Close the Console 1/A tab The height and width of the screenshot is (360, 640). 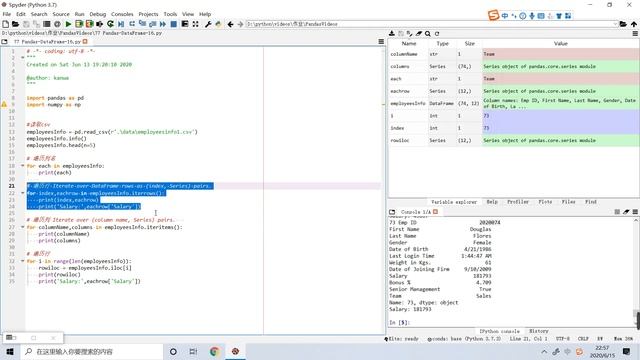(x=436, y=212)
